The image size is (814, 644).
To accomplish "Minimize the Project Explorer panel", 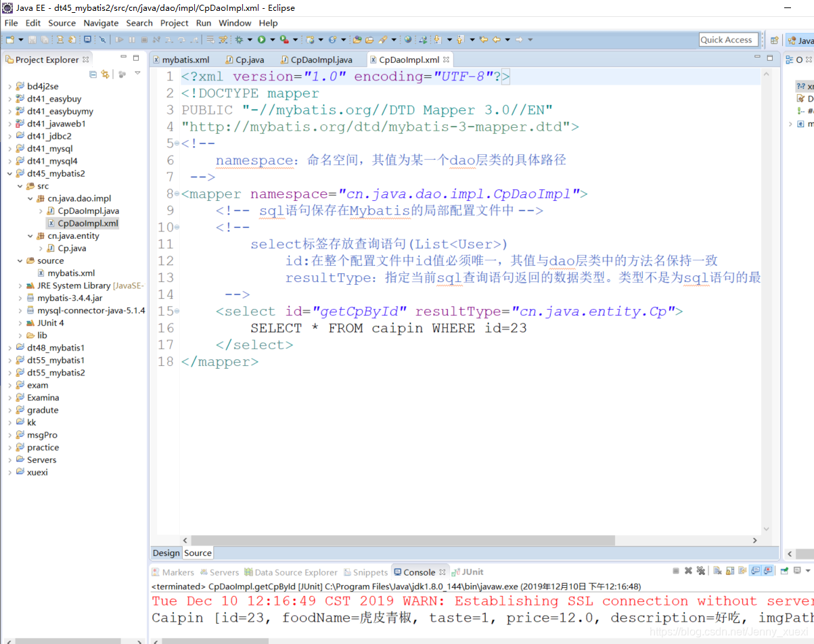I will click(124, 58).
